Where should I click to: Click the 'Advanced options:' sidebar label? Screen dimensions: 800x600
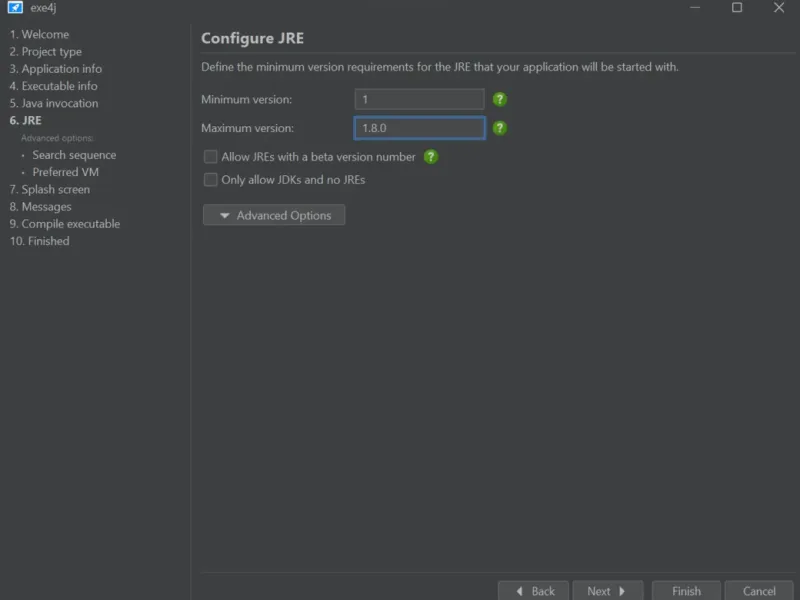[57, 138]
